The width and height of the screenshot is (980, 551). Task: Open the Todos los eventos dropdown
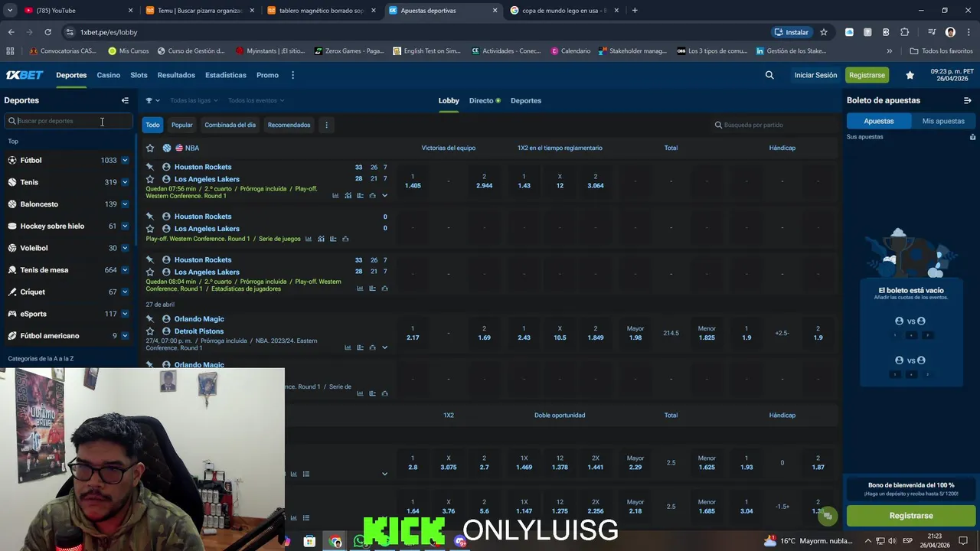point(256,100)
